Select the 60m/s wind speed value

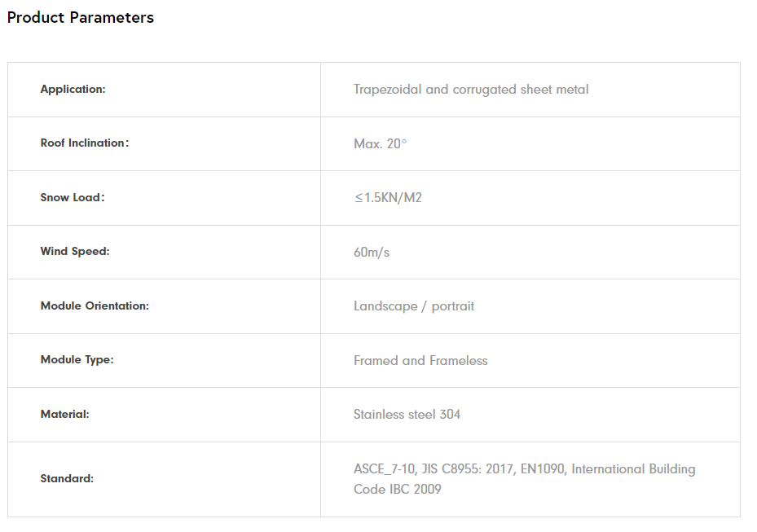coord(371,252)
